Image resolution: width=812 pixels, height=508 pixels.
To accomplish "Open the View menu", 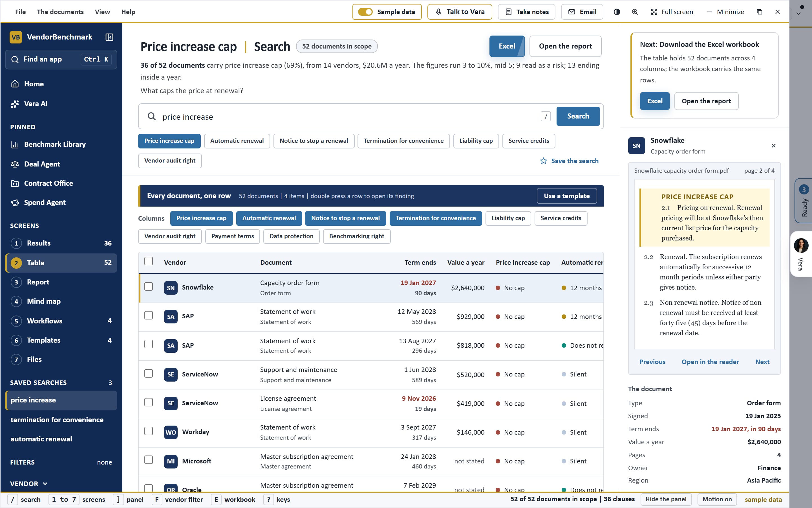I will 102,12.
